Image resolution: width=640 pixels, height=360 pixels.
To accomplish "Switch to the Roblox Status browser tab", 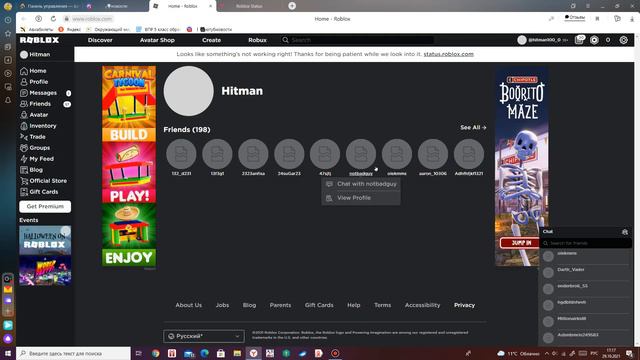I will [249, 6].
